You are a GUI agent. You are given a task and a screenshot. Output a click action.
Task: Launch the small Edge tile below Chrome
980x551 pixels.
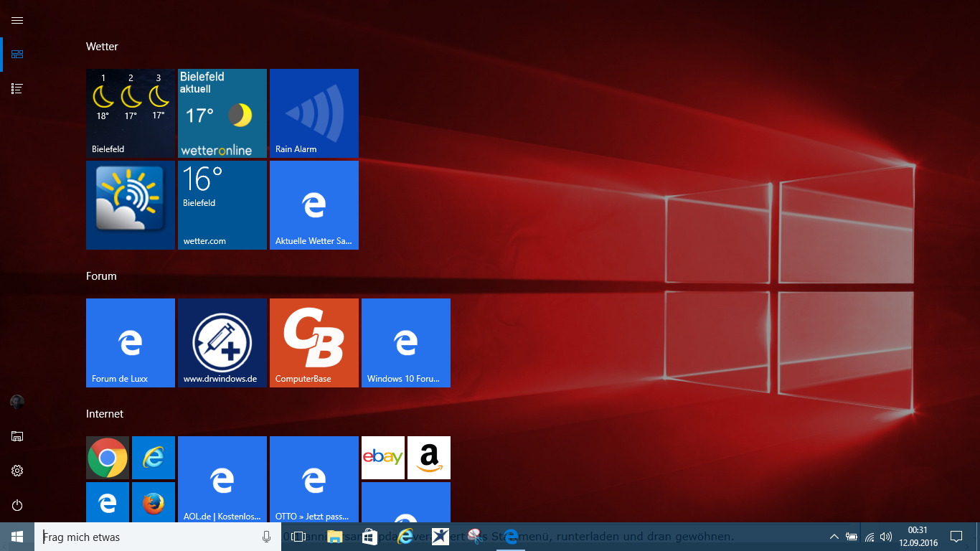(108, 502)
